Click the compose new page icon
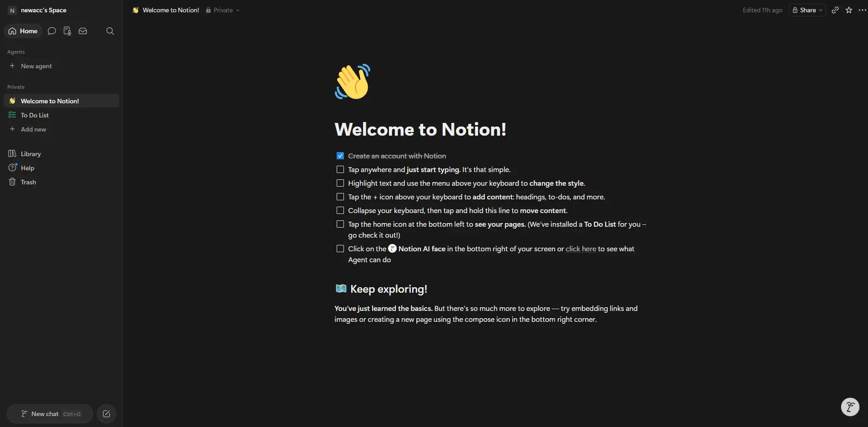Screen dimensions: 868x427 point(106,414)
